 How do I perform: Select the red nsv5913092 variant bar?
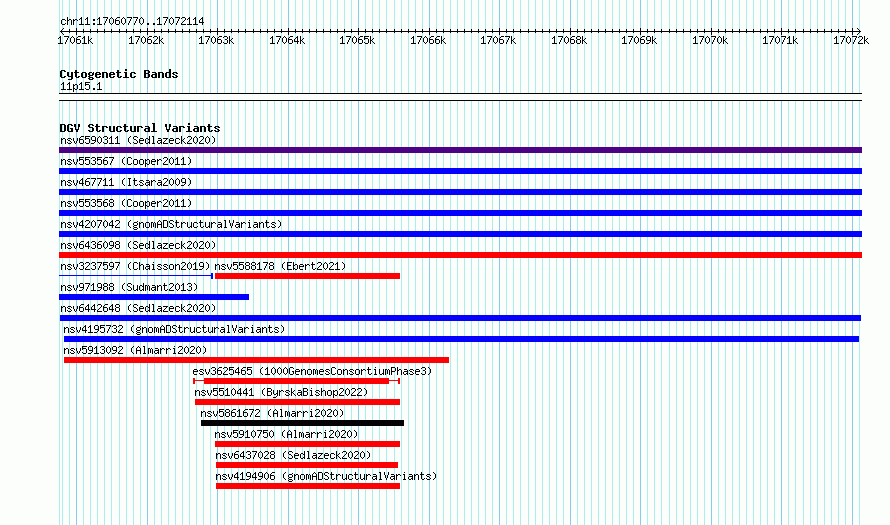[256, 360]
